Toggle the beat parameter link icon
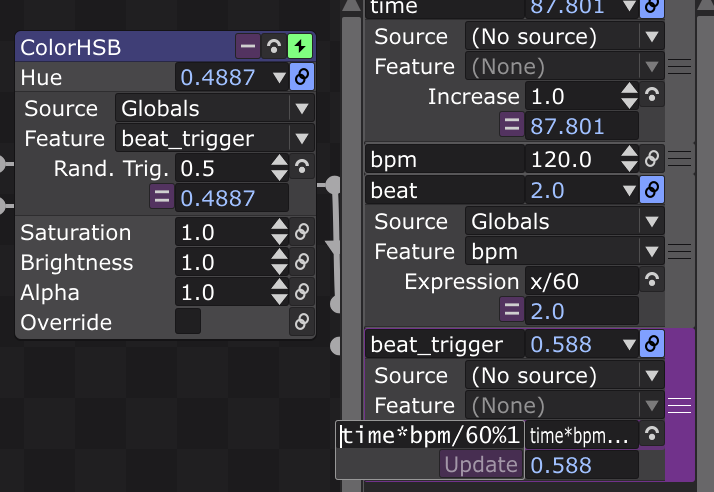 coord(652,190)
